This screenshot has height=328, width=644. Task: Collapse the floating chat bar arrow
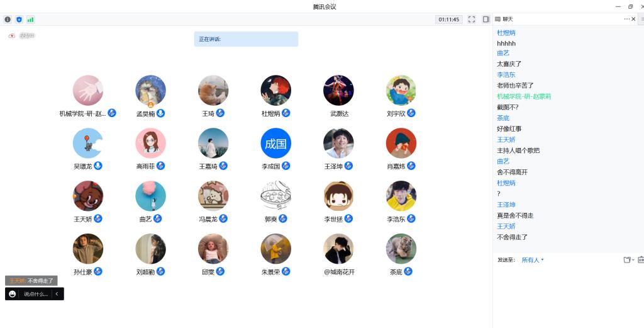pos(57,294)
